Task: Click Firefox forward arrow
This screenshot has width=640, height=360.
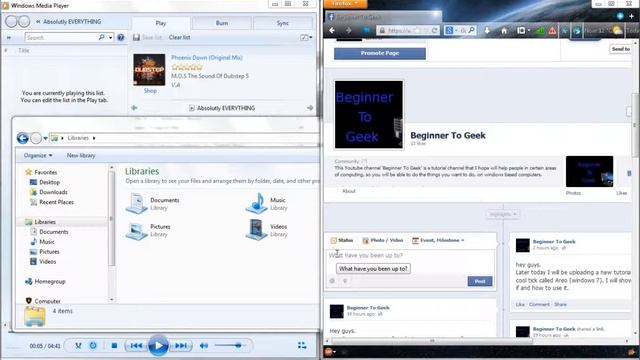Action: (349, 31)
